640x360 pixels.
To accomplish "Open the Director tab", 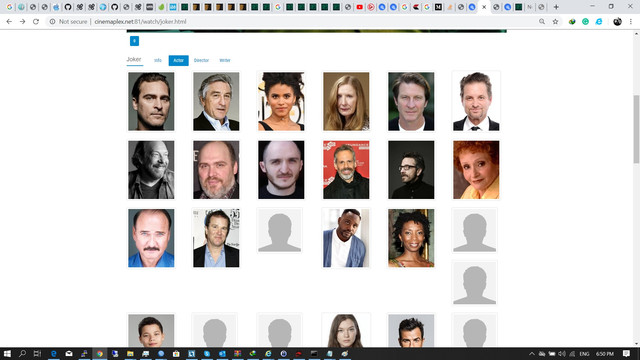I will (x=201, y=60).
